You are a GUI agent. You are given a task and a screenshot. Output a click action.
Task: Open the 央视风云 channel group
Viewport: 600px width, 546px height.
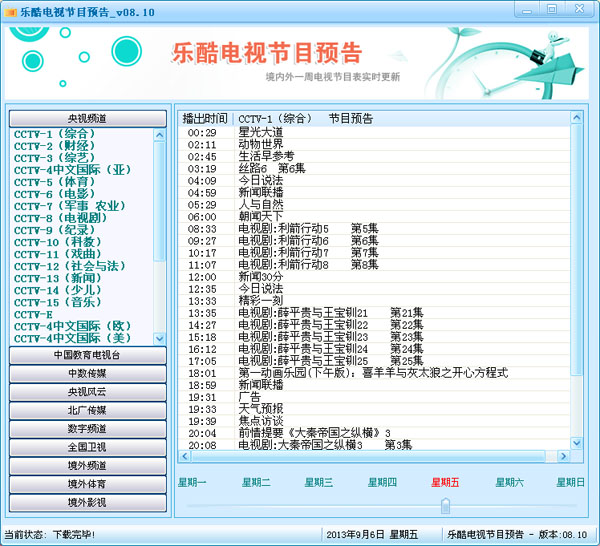tap(88, 392)
